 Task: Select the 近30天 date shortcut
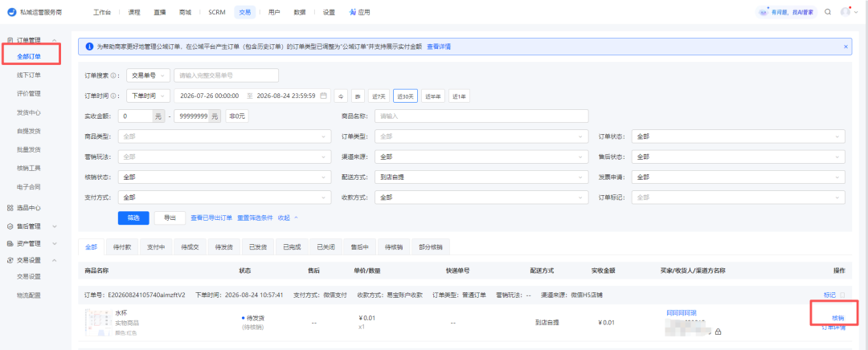[x=406, y=96]
